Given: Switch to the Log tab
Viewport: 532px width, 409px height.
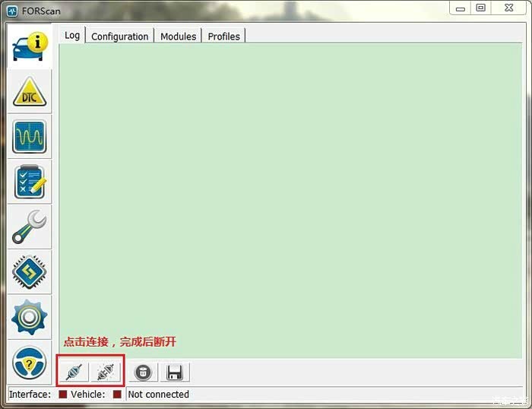Looking at the screenshot, I should pos(72,35).
